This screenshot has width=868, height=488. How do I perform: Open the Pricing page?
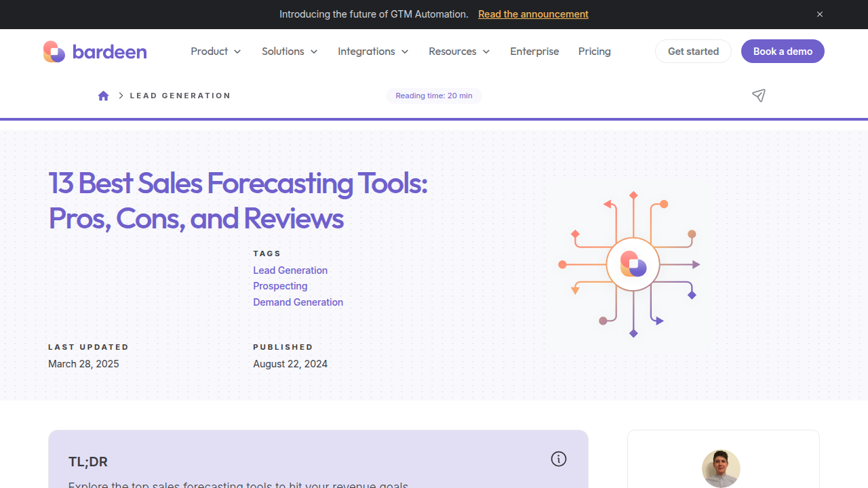[x=595, y=52]
